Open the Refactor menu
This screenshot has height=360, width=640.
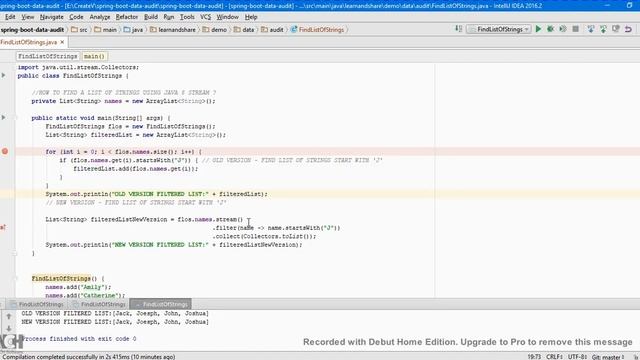[x=127, y=17]
